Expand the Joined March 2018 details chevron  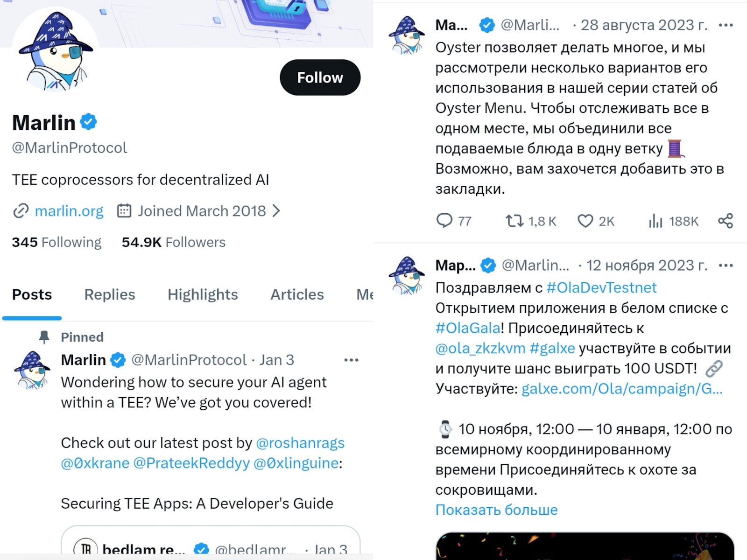point(276,211)
